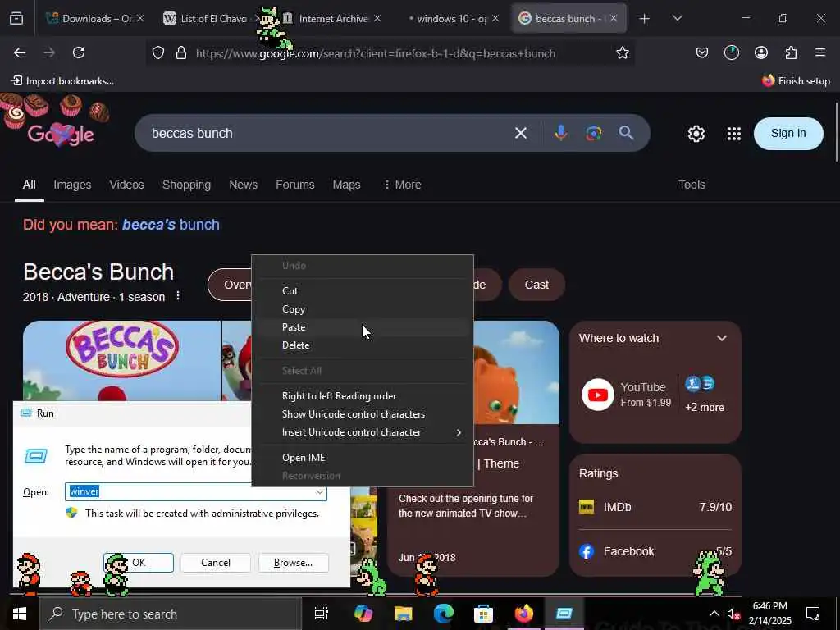Open the Firefox View button

pyautogui.click(x=16, y=19)
